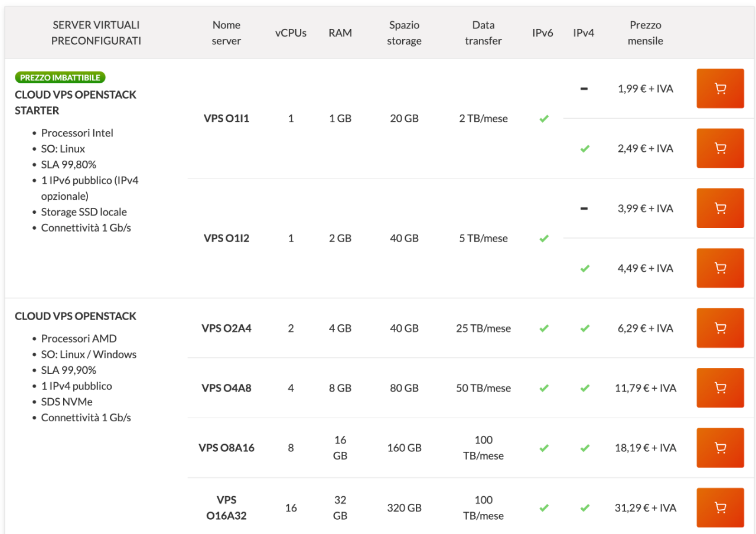
Task: Select the VPS O1I1 server name
Action: (226, 119)
